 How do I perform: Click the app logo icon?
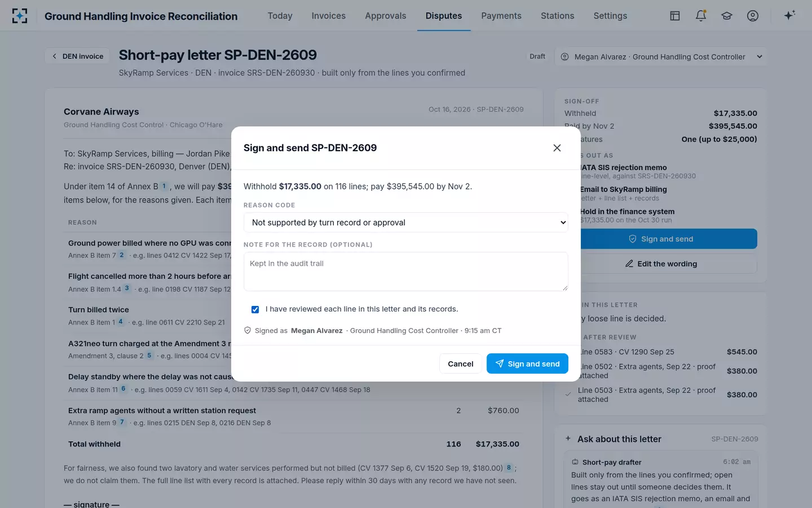(20, 16)
